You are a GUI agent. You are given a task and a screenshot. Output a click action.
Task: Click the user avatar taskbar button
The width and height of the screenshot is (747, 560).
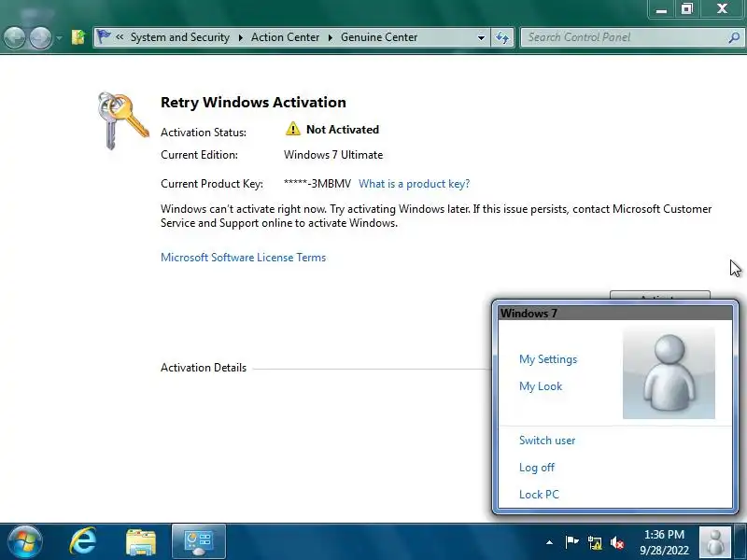[x=714, y=542]
